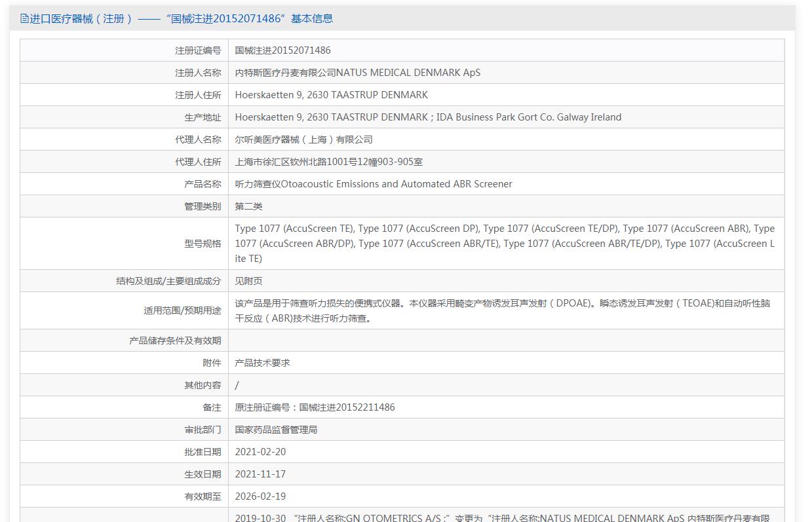Select approval date 2021-02-20
The image size is (812, 522).
(261, 452)
